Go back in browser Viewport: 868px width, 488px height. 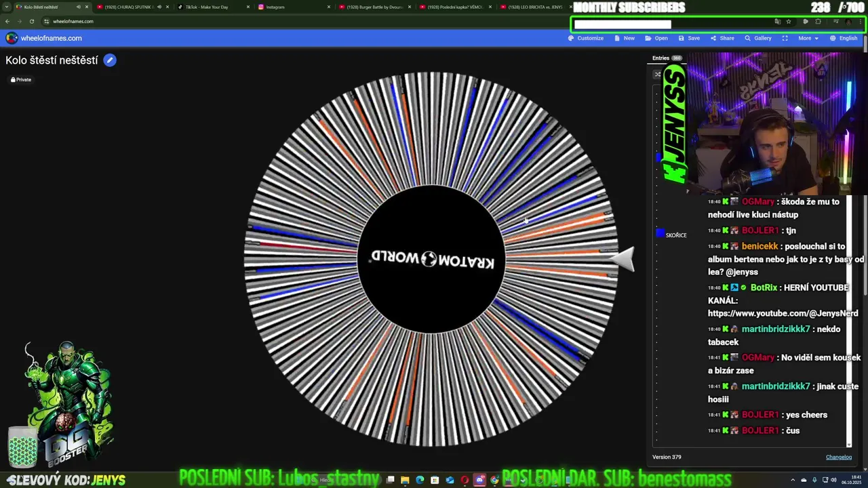[7, 21]
